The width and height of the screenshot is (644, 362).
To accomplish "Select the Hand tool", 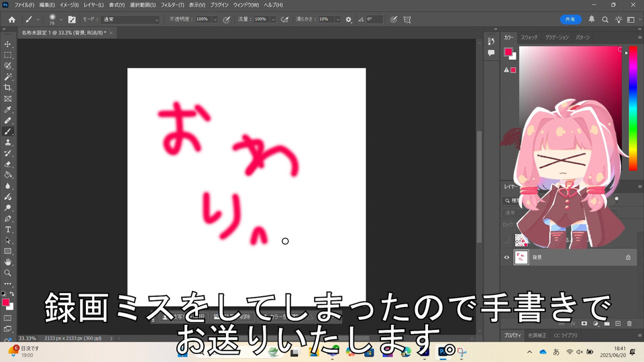I will tap(8, 262).
